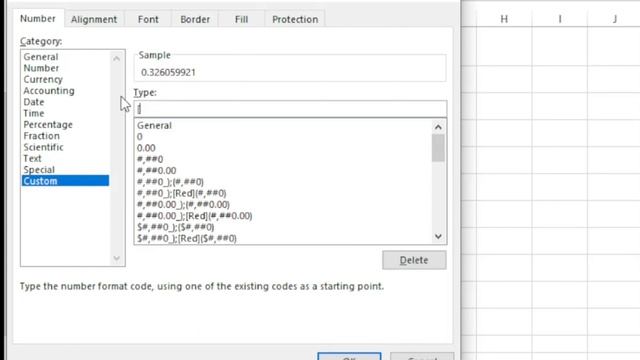Select column I header in spreadsheet
Screen dimensions: 640x360
coord(560,19)
